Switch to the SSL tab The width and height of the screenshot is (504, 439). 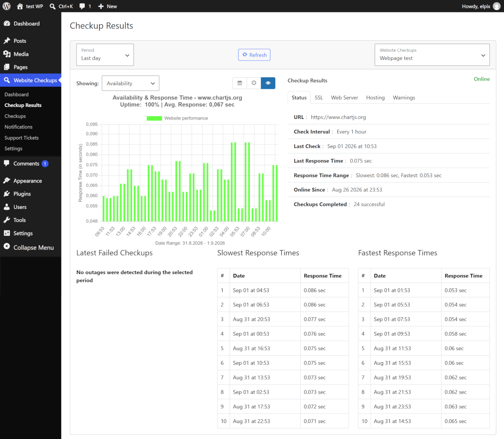point(319,97)
